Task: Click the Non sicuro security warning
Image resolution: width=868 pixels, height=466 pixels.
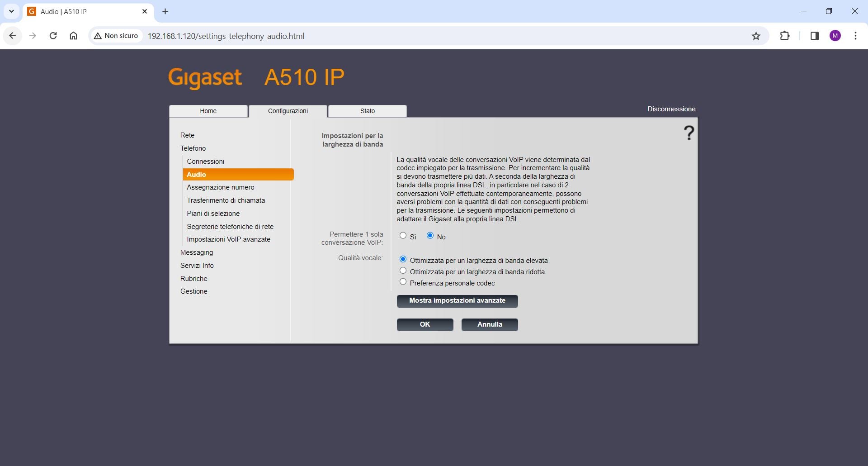Action: click(x=116, y=36)
